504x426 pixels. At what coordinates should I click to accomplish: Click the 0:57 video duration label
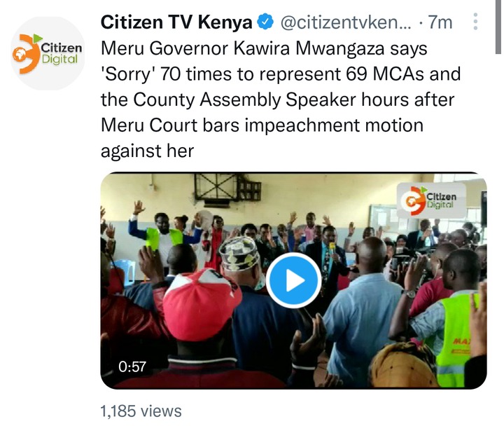tap(132, 366)
